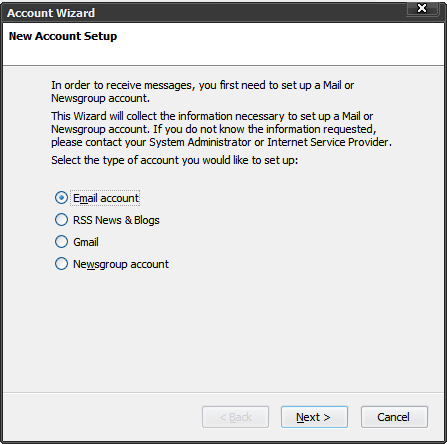Click the 'Account Wizard' title bar text
Screen dimensions: 447x444
[x=51, y=13]
